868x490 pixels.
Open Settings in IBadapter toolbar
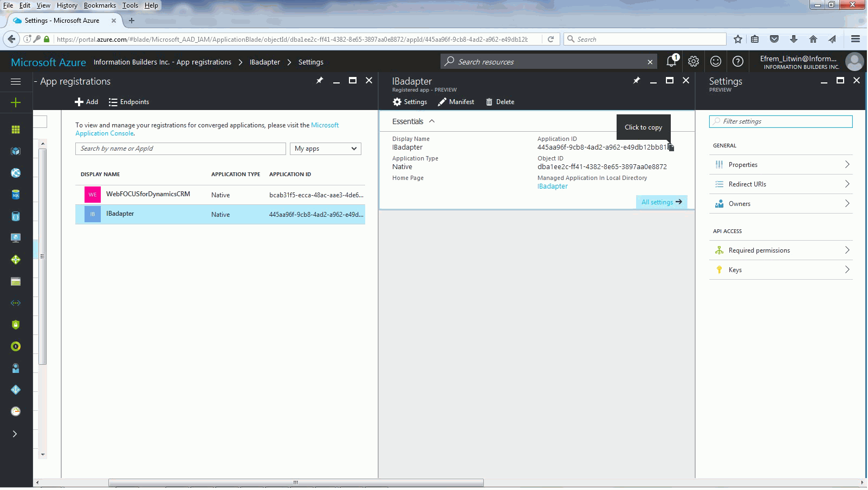coord(410,102)
